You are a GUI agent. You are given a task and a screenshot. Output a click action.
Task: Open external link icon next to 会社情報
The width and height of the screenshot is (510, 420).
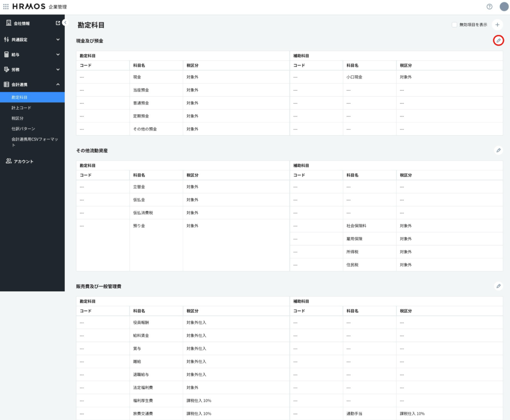[58, 23]
